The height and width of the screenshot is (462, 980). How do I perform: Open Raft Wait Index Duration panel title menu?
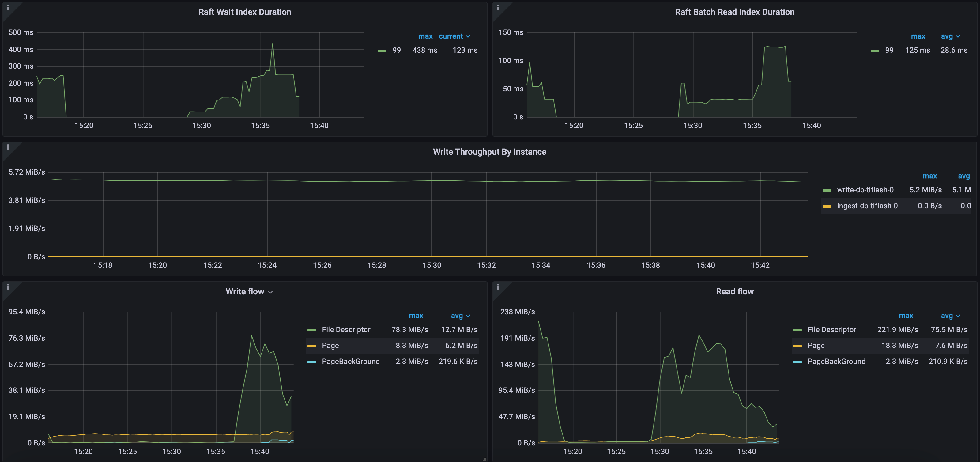[x=245, y=12]
